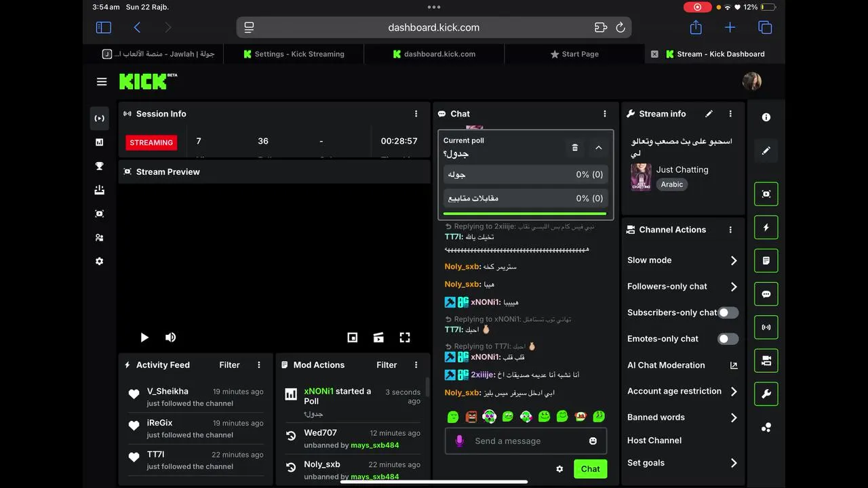The width and height of the screenshot is (868, 488).
Task: Switch to Start Page tab
Action: 574,54
